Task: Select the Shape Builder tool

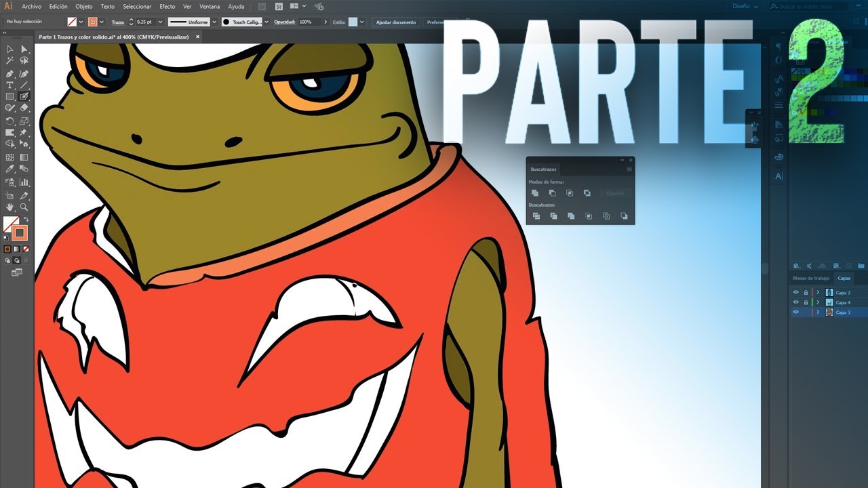Action: coord(10,144)
